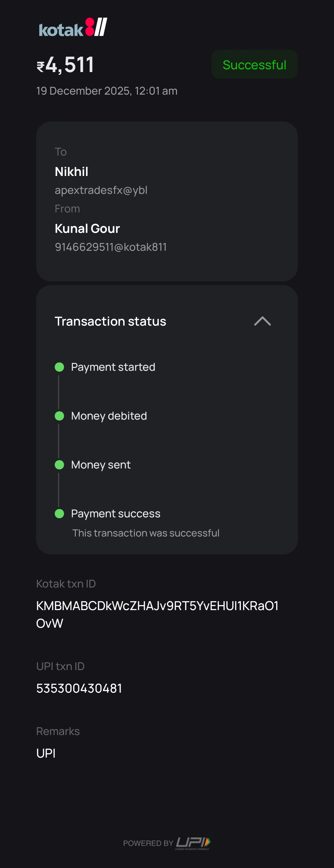Click the Money debited step label

(109, 416)
